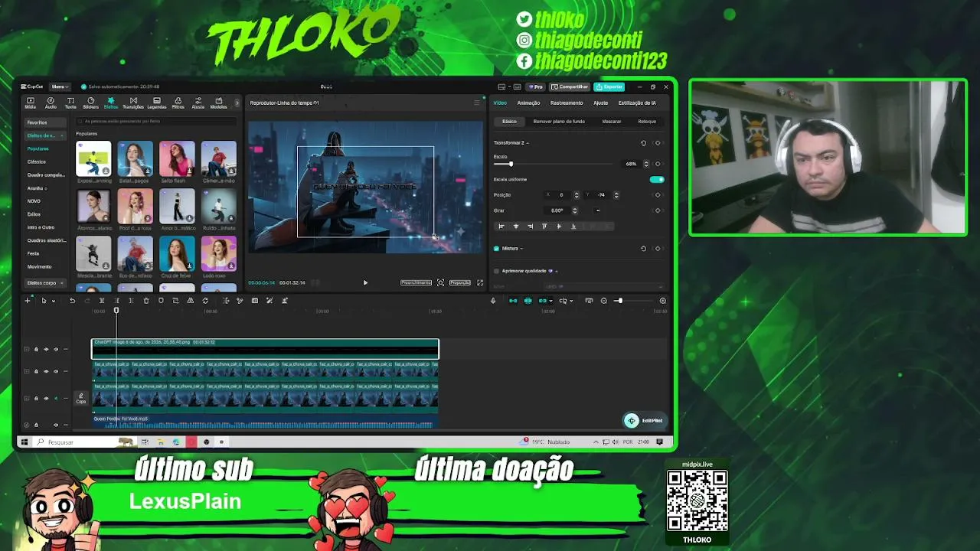
Task: Open the Transições panel
Action: pos(133,103)
